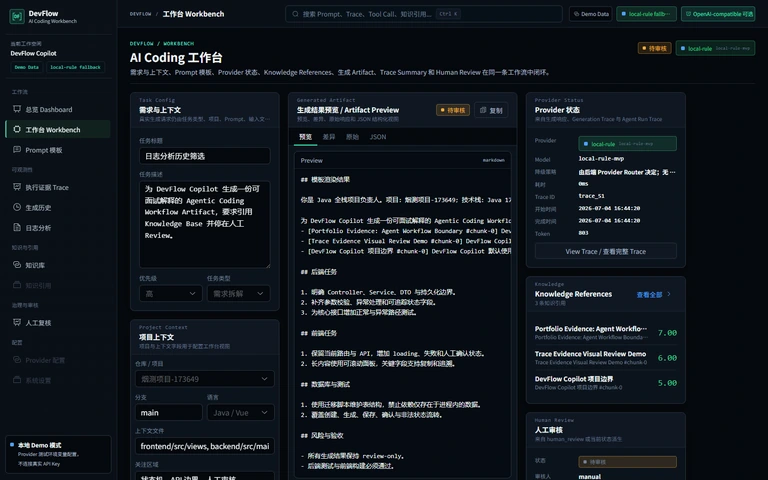Click the markdown label in Preview
Viewport: 768px width, 480px height.
[x=493, y=160]
